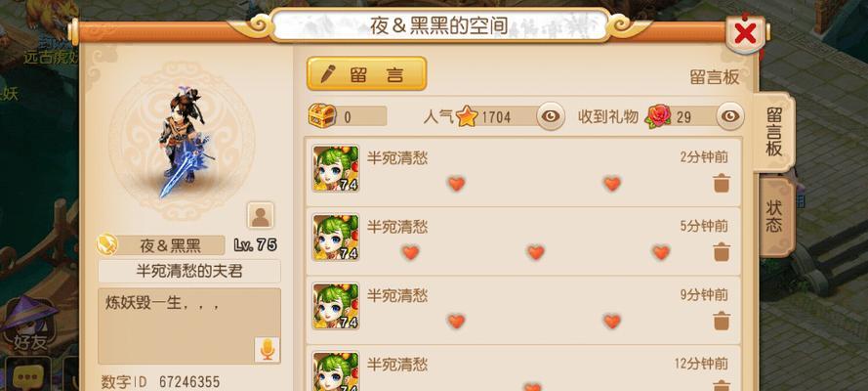
Task: Click the 留言 write-message button
Action: [366, 73]
